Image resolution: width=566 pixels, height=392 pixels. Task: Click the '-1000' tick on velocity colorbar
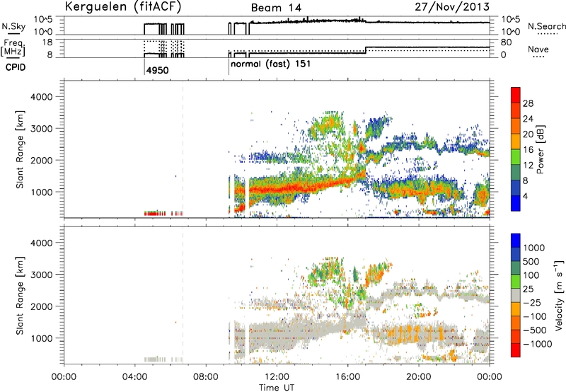click(x=538, y=344)
